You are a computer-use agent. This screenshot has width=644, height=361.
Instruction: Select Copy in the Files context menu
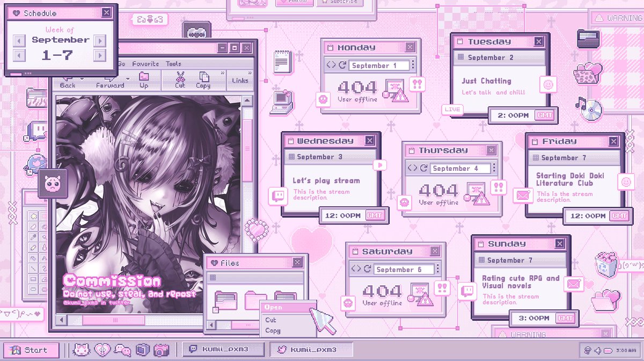pos(273,330)
